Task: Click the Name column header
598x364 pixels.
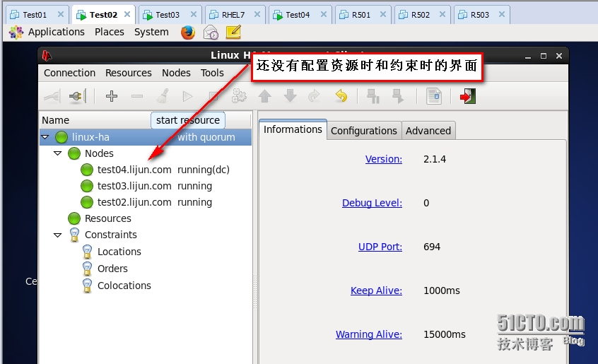Action: [x=56, y=120]
